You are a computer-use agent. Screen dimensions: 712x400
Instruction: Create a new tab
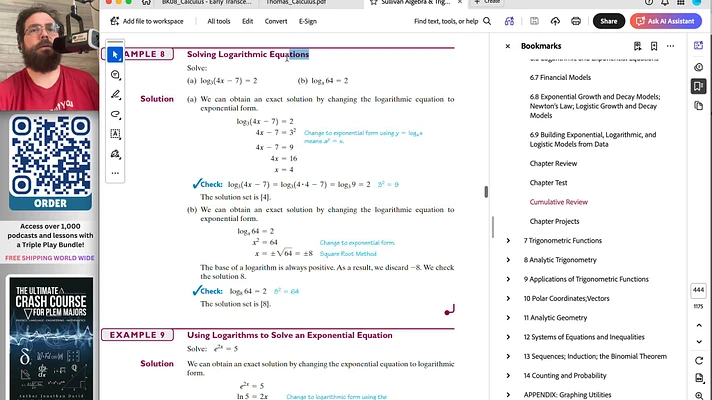click(487, 2)
